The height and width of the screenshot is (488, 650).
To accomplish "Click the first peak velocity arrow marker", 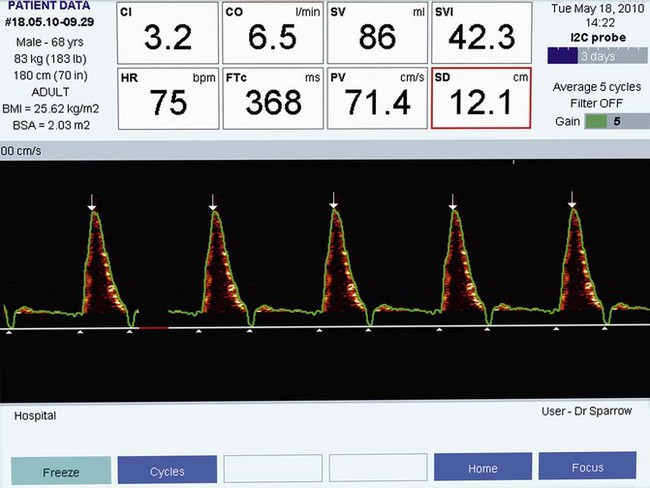I will coord(92,205).
